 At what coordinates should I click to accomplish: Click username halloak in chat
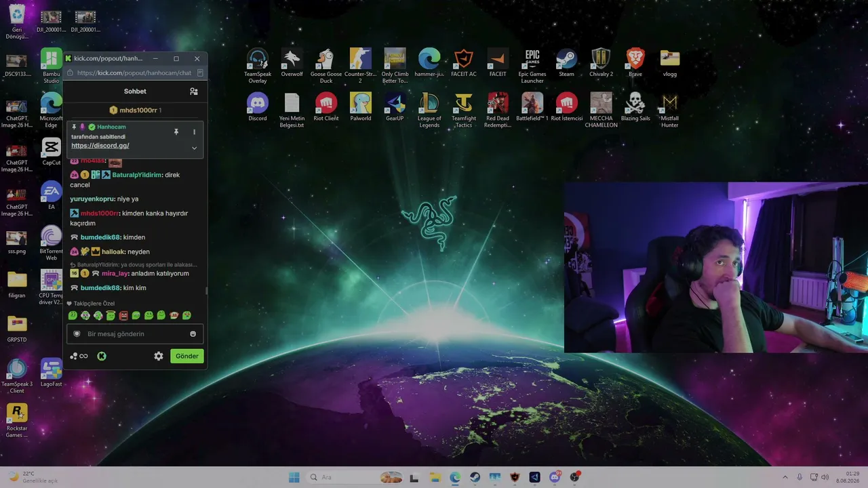[x=113, y=252]
